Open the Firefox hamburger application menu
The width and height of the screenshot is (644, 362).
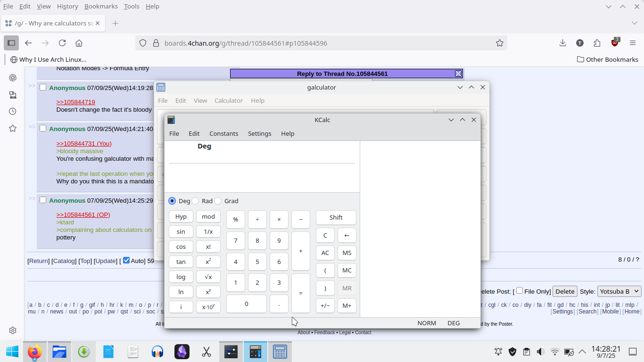633,43
